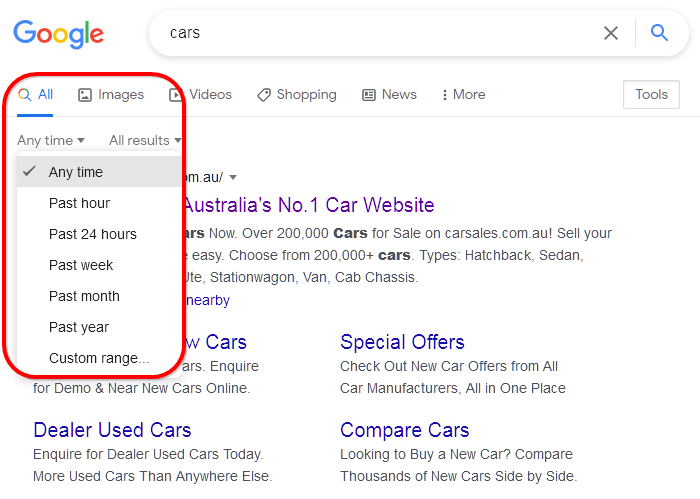Click the Tools button

click(x=651, y=95)
